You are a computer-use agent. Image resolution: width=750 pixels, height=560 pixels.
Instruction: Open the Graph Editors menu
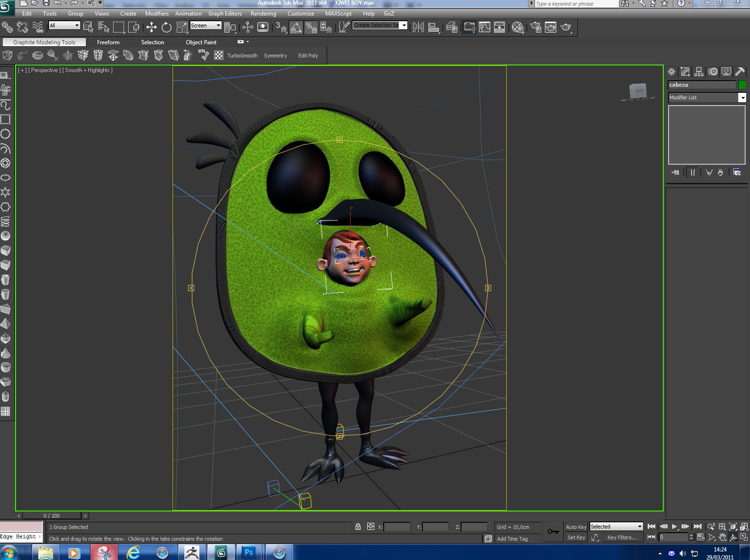pyautogui.click(x=225, y=14)
